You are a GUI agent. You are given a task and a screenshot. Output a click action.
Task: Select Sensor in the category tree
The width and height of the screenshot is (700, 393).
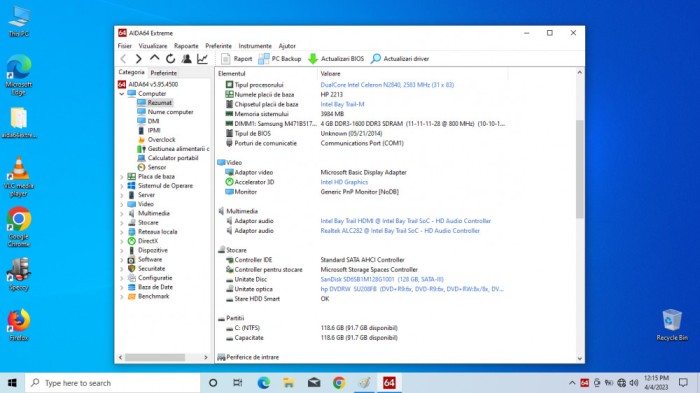point(157,167)
